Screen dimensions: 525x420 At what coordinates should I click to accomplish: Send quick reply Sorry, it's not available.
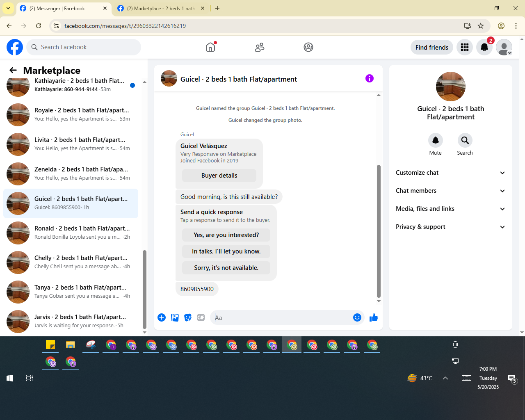(226, 268)
